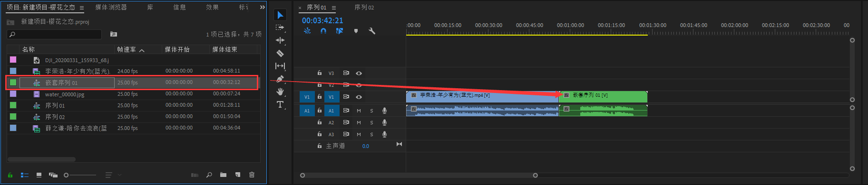Open the project panel menu
Image resolution: width=868 pixels, height=185 pixels.
tap(82, 8)
